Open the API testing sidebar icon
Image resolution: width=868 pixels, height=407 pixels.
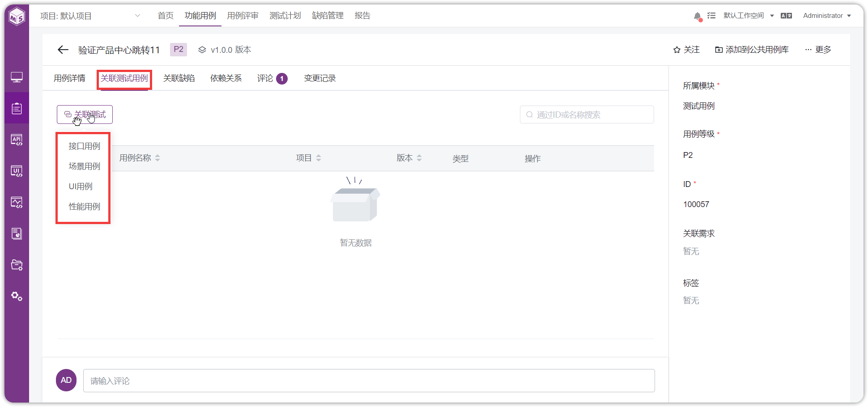click(17, 140)
